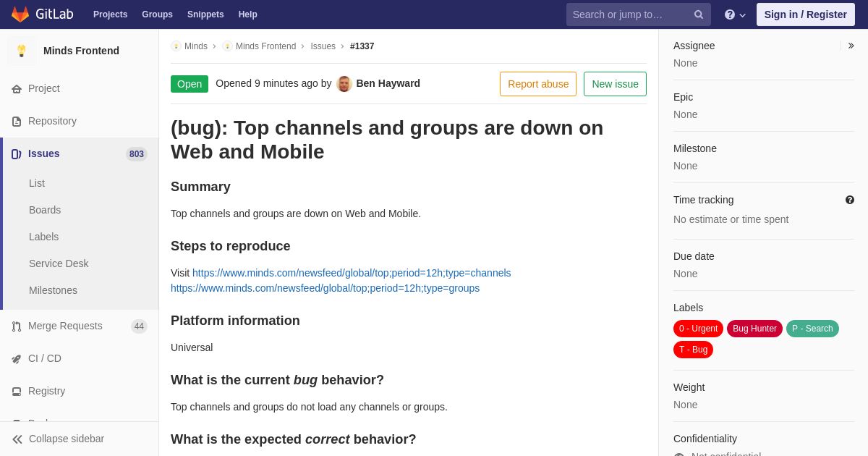This screenshot has width=868, height=456.
Task: Click the Issues sidebar icon
Action: [17, 154]
